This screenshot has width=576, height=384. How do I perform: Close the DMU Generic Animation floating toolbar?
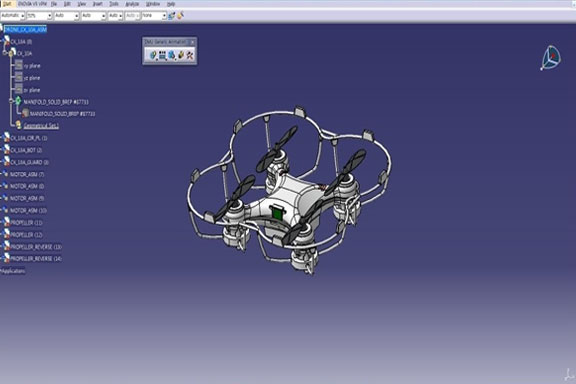click(192, 42)
